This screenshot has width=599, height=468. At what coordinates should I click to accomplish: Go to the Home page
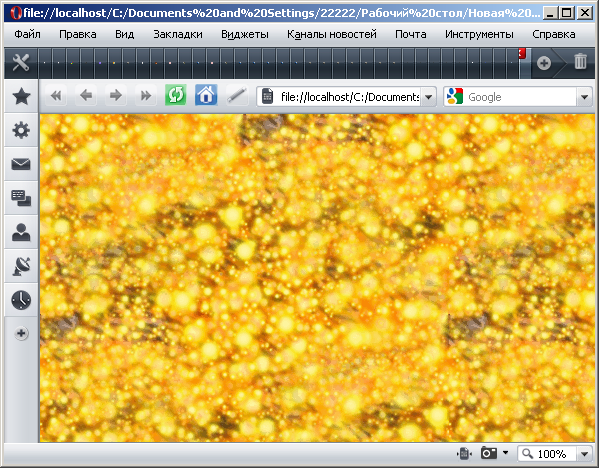tap(206, 95)
